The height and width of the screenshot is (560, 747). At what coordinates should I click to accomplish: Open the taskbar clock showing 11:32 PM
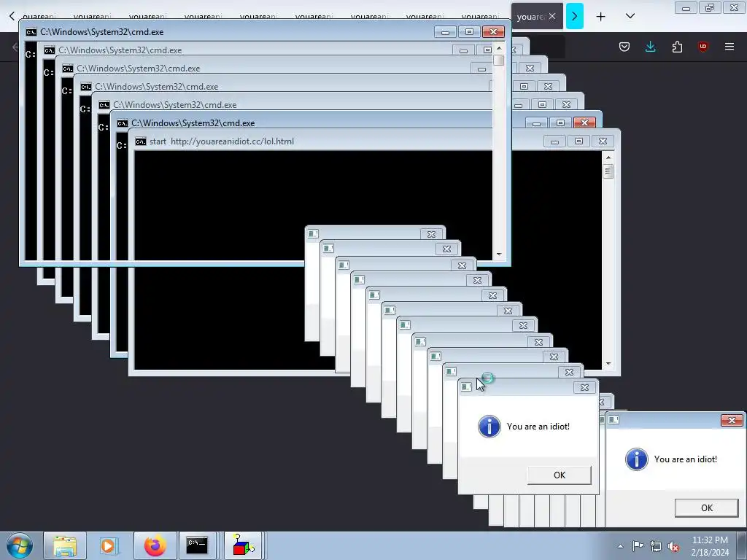(x=710, y=546)
